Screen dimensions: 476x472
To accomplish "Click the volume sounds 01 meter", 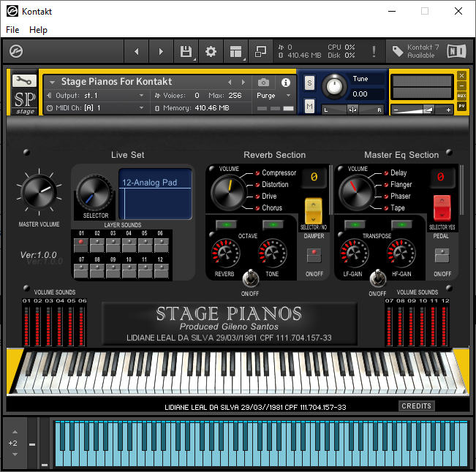I will pyautogui.click(x=26, y=326).
